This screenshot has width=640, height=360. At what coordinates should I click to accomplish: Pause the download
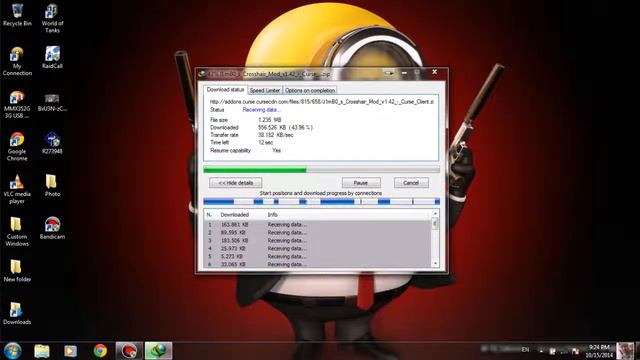click(361, 183)
